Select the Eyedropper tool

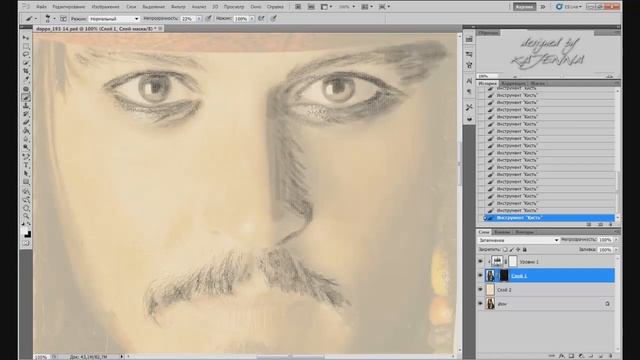[x=26, y=80]
